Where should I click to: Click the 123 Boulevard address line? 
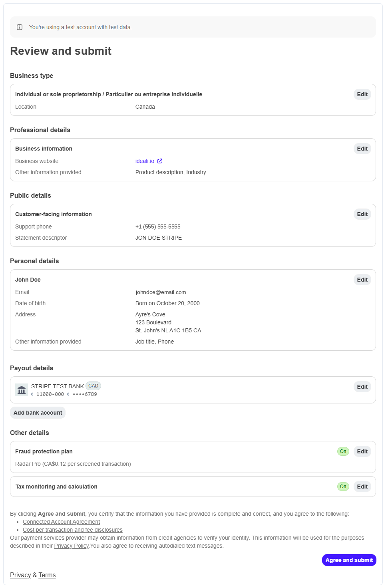pyautogui.click(x=153, y=322)
